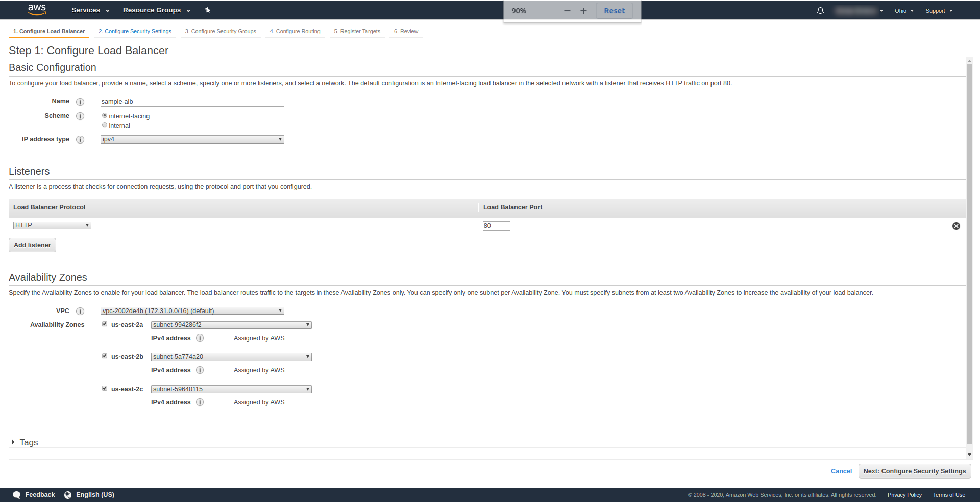Uncheck the us-east-2b availability zone
This screenshot has width=980, height=502.
(x=105, y=356)
